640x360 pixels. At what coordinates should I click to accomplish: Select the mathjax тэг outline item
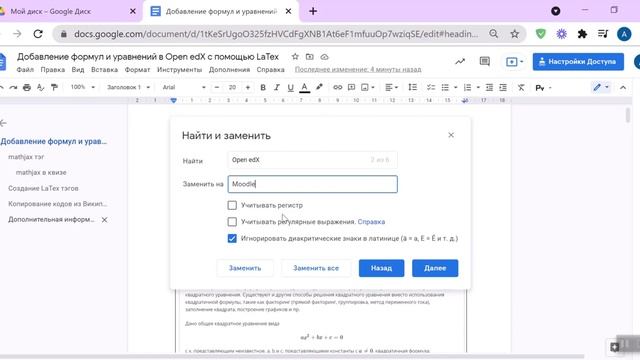tap(26, 157)
